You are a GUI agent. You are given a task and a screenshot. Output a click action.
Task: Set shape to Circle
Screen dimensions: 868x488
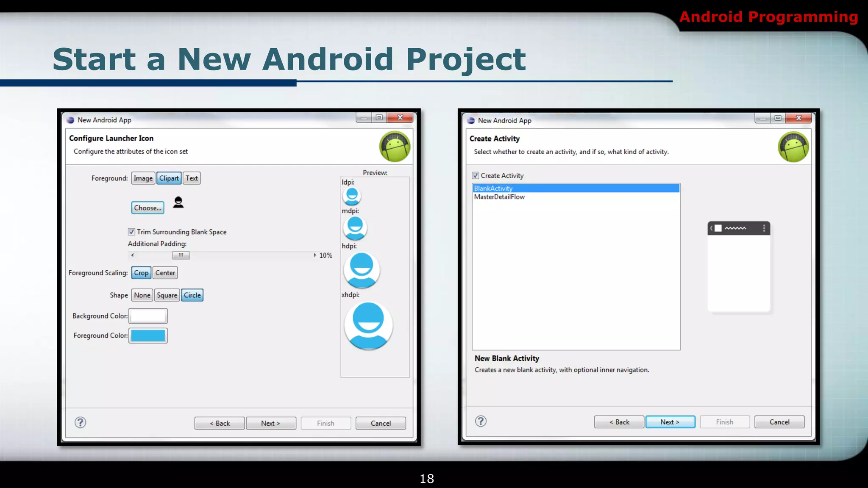[192, 295]
